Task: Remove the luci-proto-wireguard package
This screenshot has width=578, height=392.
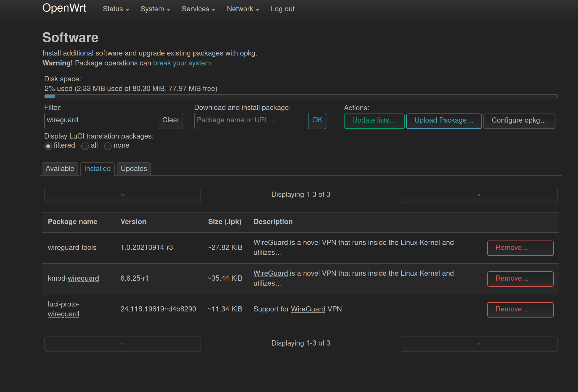Action: tap(520, 310)
